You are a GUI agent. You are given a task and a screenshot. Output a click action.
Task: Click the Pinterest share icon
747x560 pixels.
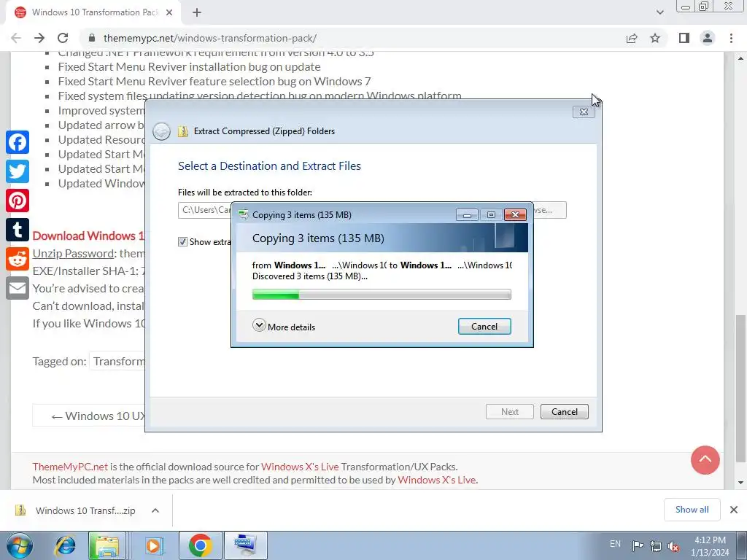pyautogui.click(x=18, y=201)
